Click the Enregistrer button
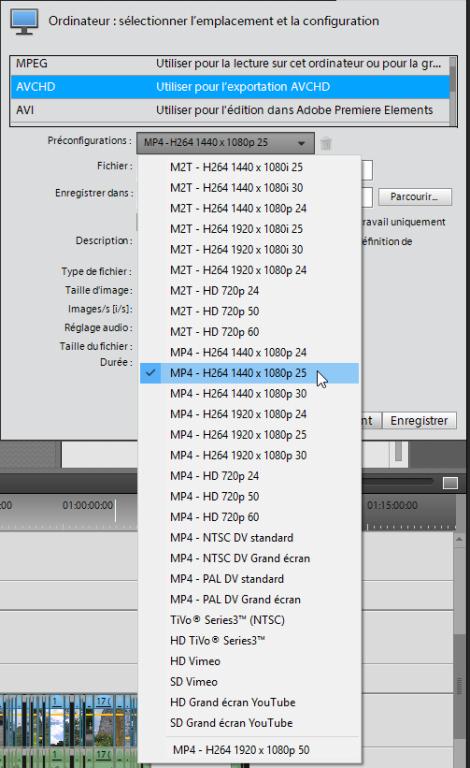Viewport: 470px width, 768px height. coord(419,421)
